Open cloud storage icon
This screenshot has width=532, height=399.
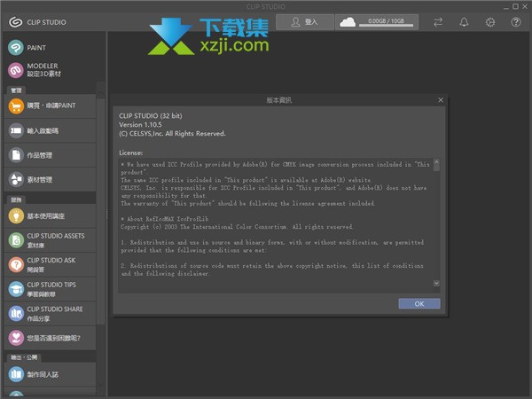(x=348, y=22)
